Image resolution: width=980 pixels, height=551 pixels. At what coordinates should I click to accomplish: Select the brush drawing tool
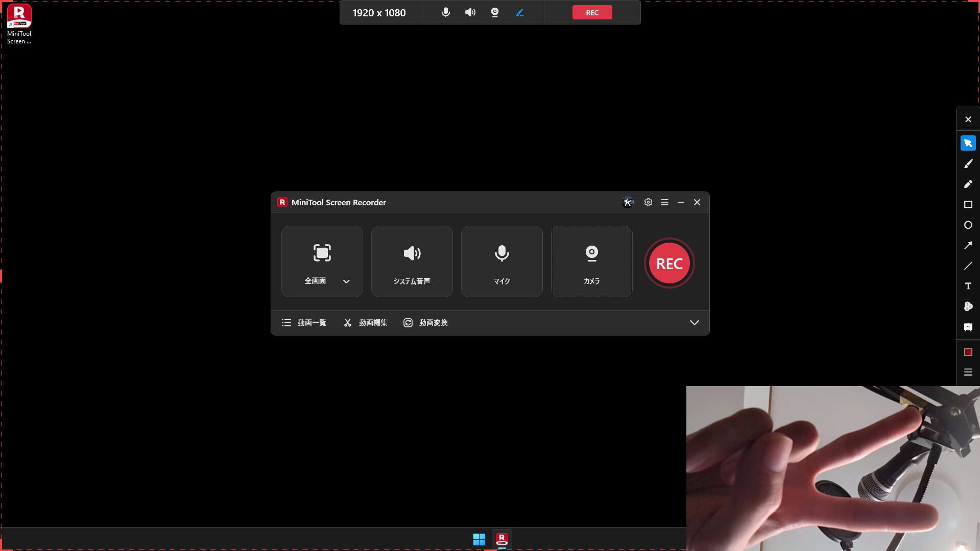pos(968,164)
